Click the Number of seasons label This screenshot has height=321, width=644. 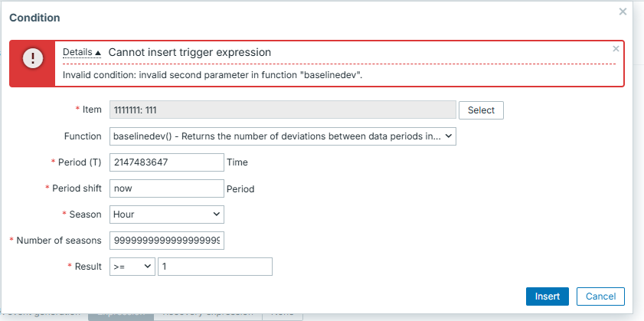coord(58,241)
